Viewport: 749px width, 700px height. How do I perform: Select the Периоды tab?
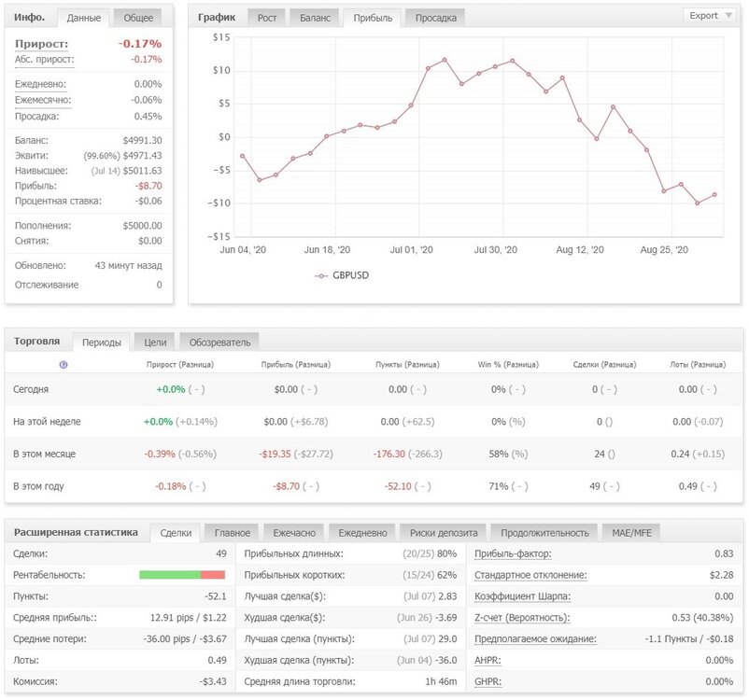[x=101, y=343]
